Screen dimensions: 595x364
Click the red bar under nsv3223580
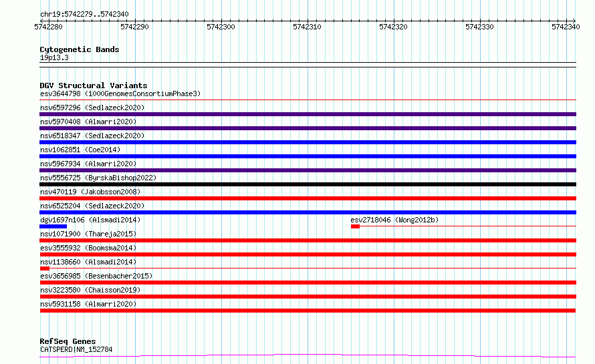308,297
